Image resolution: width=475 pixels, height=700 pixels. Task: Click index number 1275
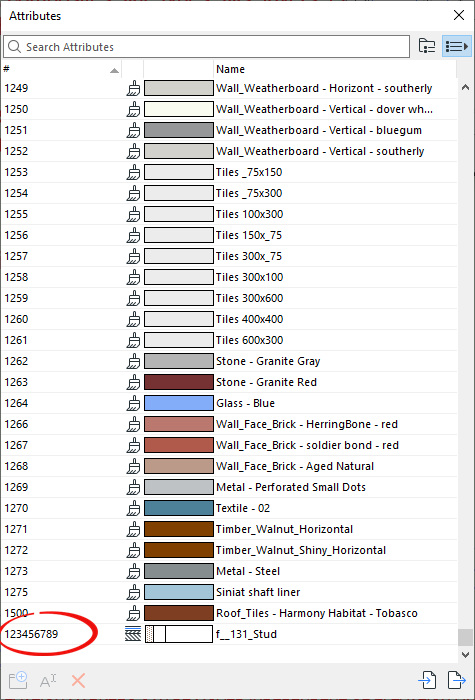[16, 592]
